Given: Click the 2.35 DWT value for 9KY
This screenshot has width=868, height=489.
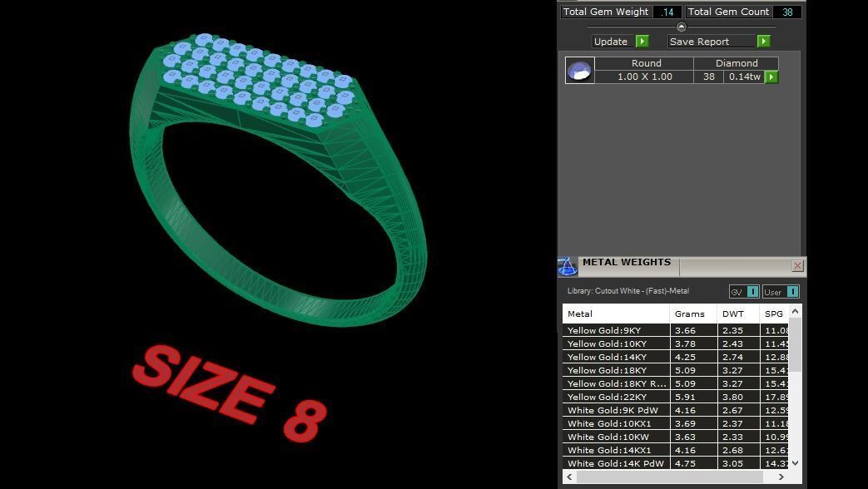Looking at the screenshot, I should [738, 330].
